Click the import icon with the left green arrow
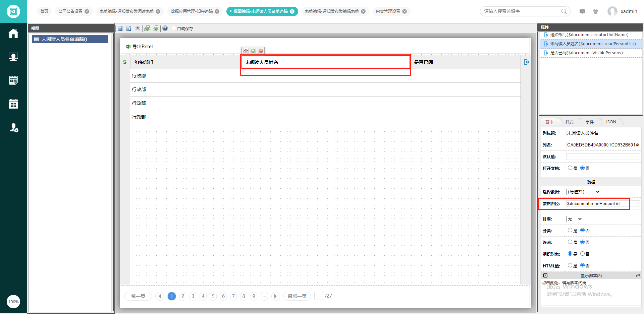 click(156, 28)
